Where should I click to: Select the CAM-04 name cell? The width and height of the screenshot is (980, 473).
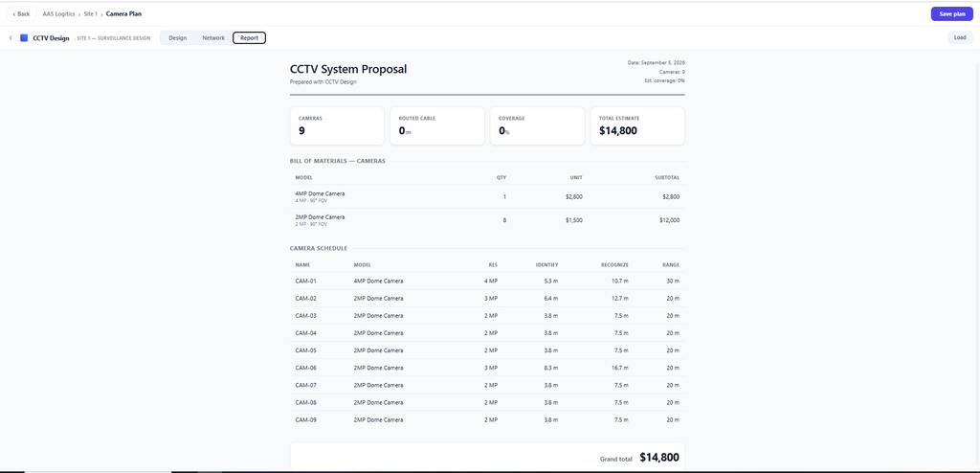click(305, 333)
